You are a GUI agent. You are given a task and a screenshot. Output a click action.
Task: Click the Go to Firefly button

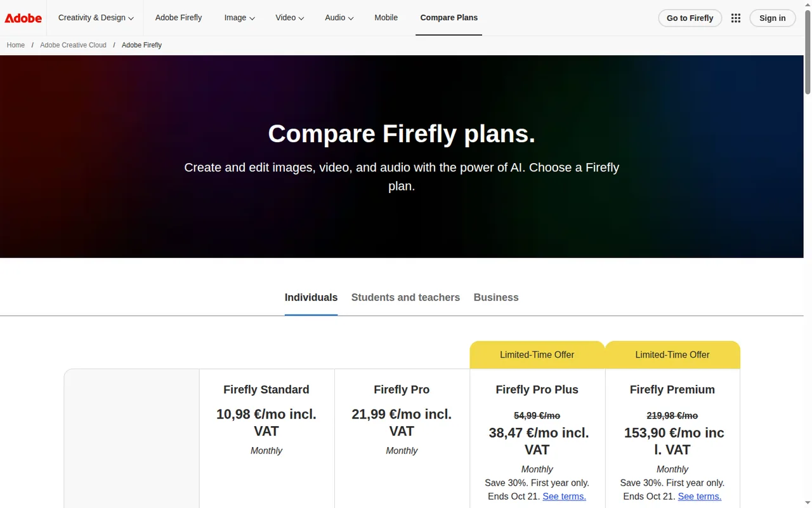click(690, 18)
